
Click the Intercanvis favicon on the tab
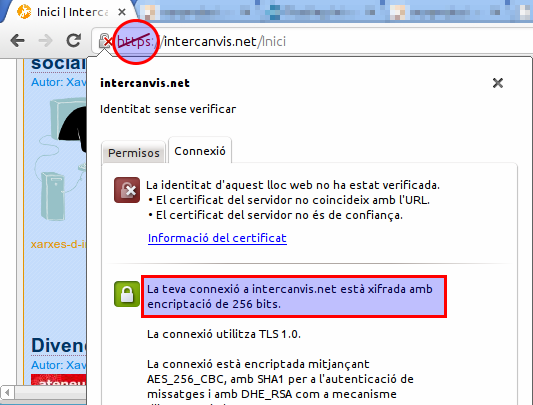coord(24,12)
